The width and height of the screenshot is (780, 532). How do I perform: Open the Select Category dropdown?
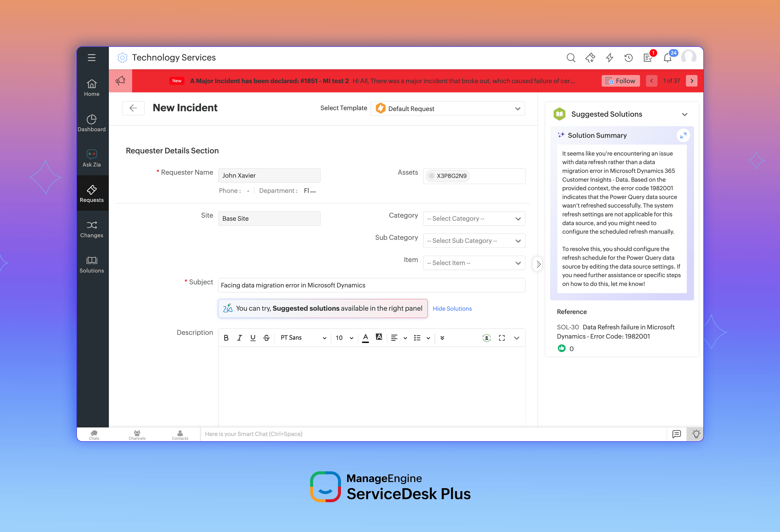tap(474, 219)
